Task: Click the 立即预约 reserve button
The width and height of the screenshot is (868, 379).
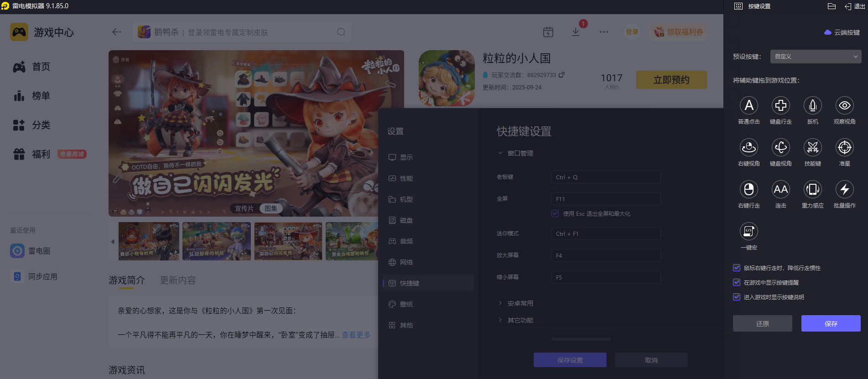Action: tap(671, 80)
